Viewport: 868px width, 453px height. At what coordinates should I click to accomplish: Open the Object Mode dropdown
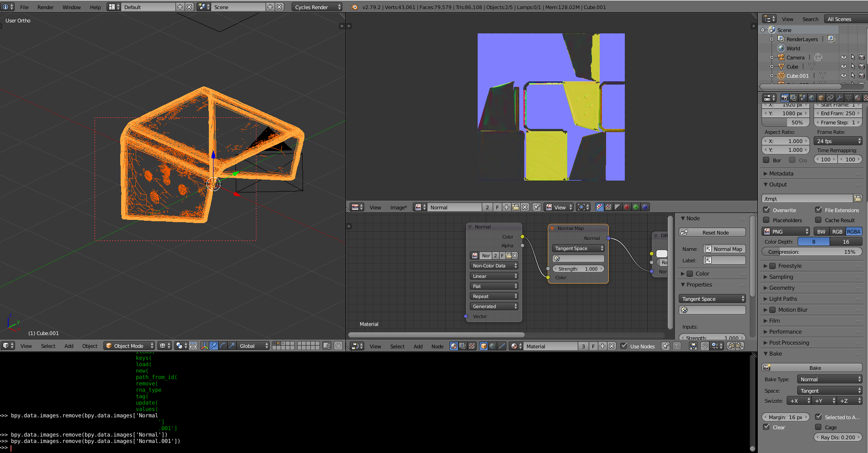[x=129, y=346]
